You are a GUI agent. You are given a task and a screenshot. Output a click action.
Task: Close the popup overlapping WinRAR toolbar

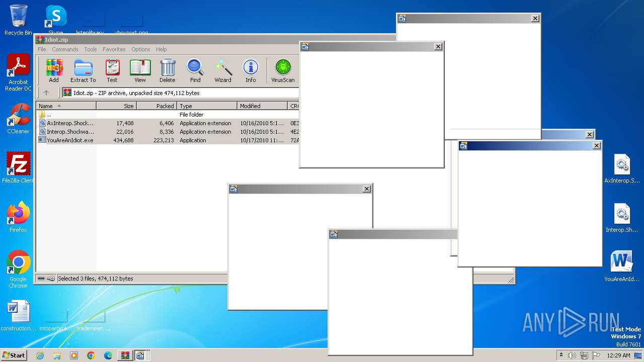pos(438,46)
